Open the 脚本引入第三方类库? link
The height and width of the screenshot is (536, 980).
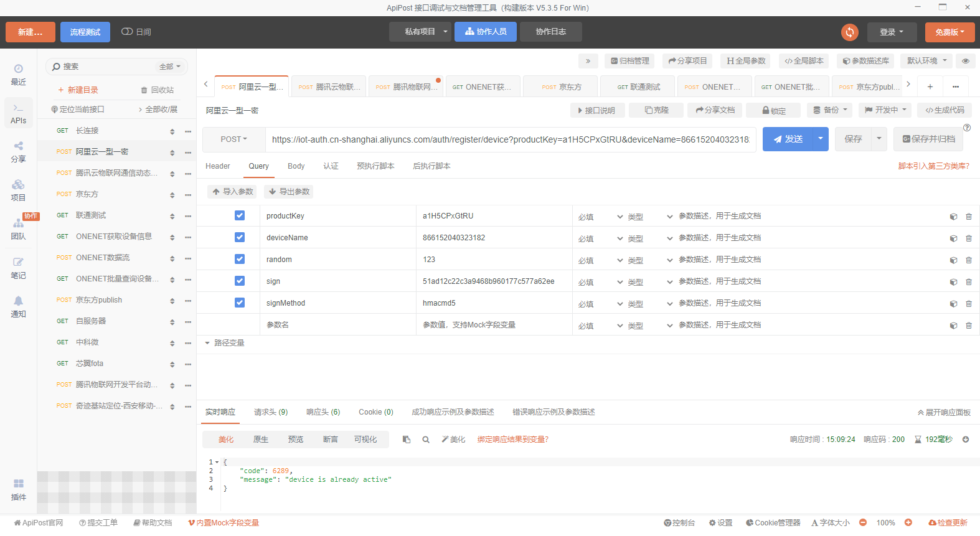pyautogui.click(x=934, y=166)
